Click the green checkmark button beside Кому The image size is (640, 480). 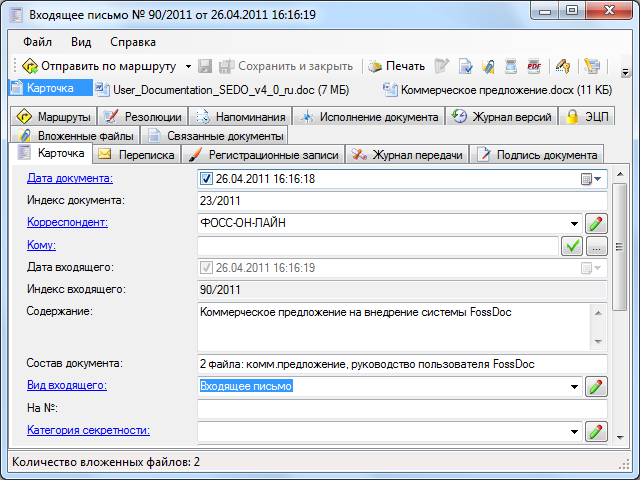[x=572, y=246]
